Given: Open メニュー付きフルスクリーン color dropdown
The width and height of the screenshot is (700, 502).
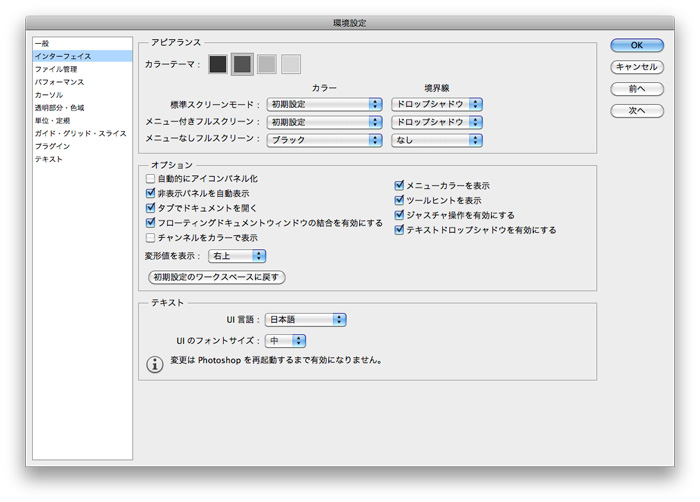Looking at the screenshot, I should [x=325, y=122].
